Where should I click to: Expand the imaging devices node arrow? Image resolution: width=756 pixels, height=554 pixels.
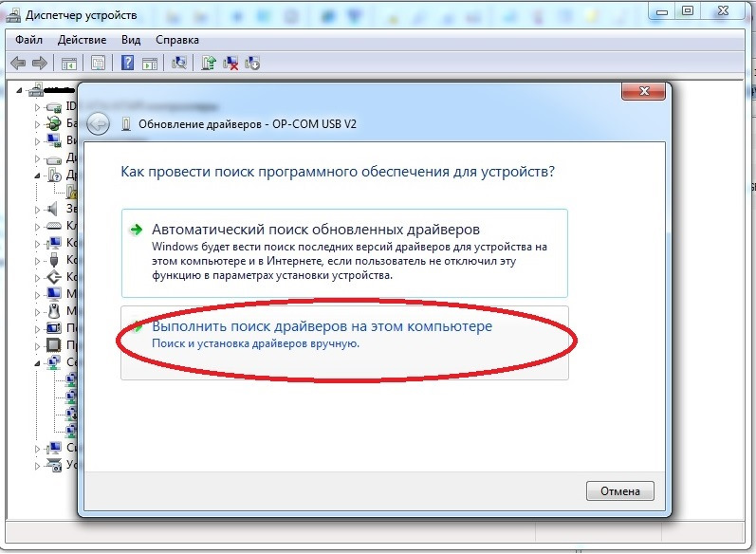pos(37,466)
